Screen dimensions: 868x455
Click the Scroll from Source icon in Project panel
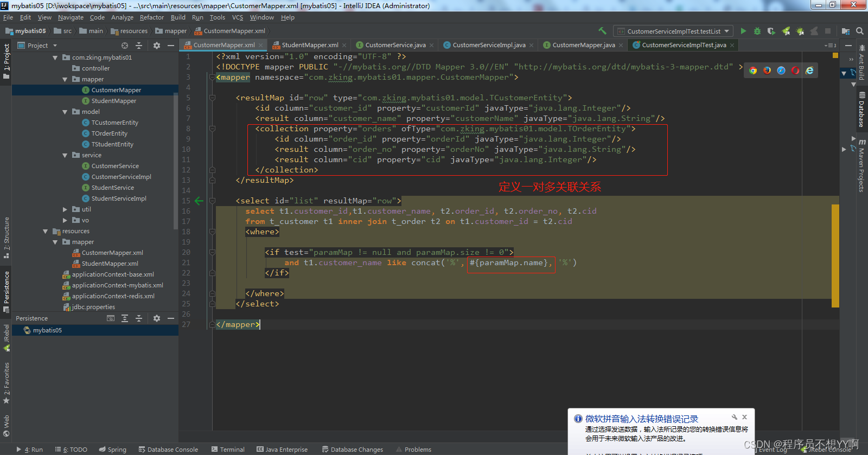click(x=125, y=46)
